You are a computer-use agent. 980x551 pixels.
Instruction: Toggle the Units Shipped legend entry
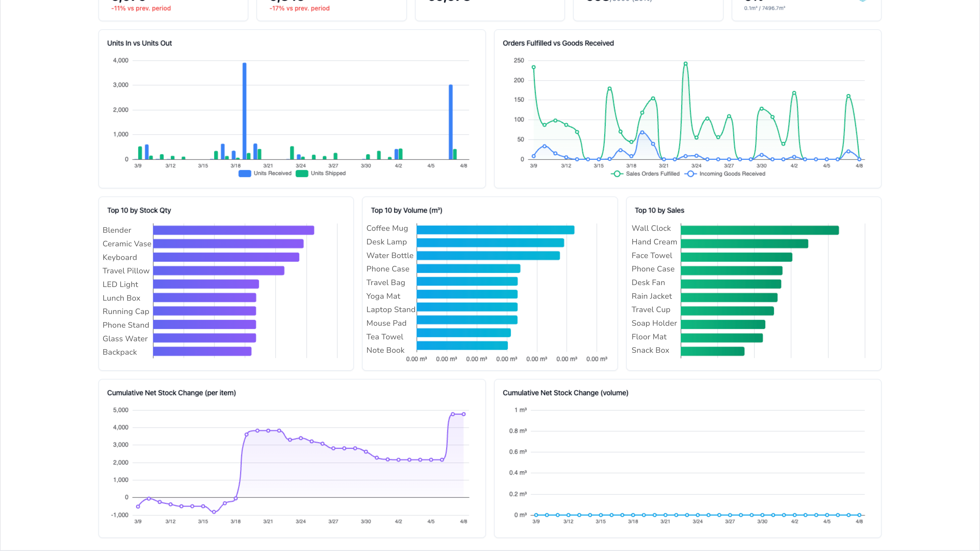click(x=321, y=173)
